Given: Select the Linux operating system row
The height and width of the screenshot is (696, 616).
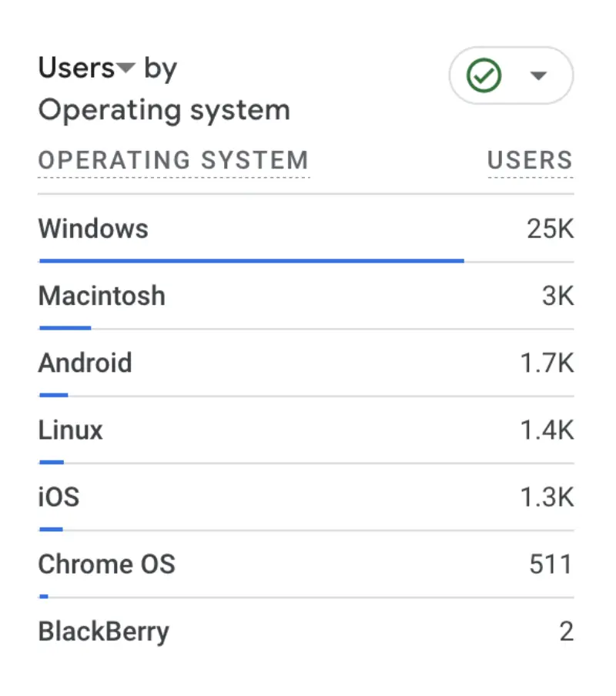Looking at the screenshot, I should click(x=69, y=430).
